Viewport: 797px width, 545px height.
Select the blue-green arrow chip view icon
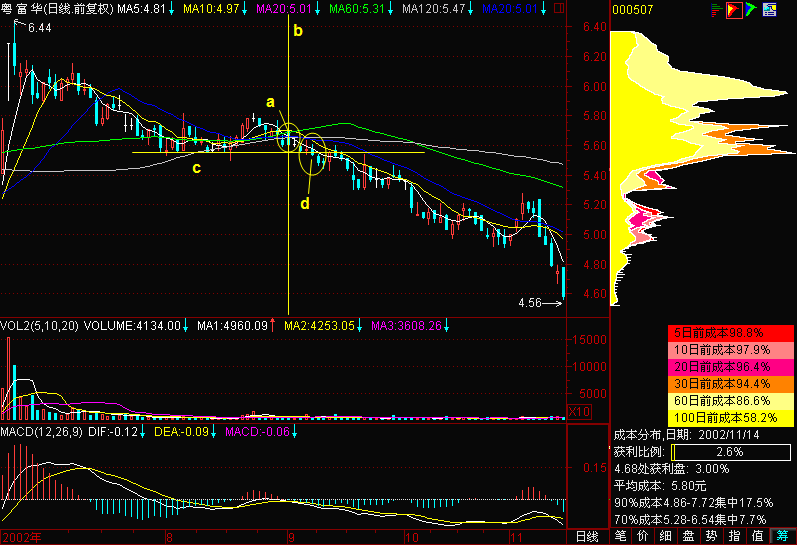tap(751, 10)
